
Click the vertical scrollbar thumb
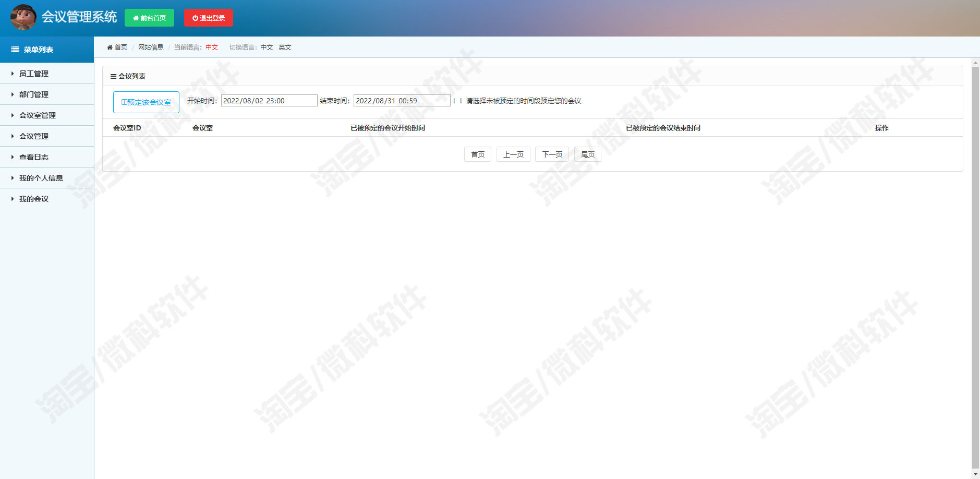coord(975,268)
